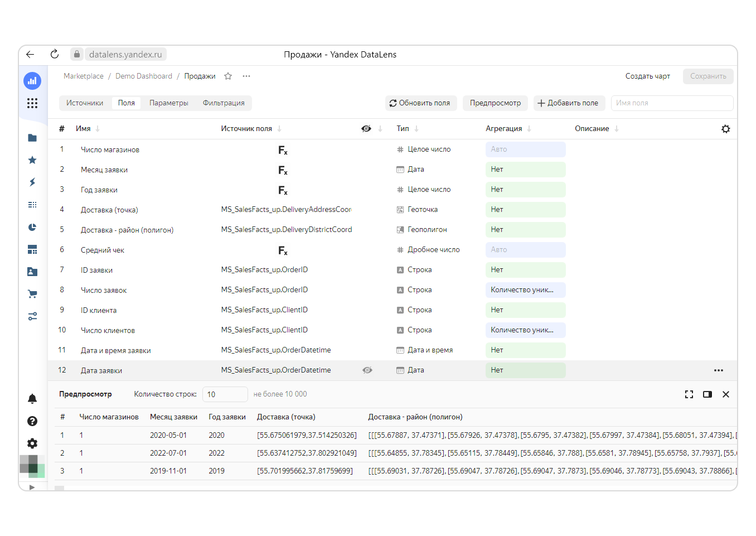Open type dropdown for Доставка (точка)
756x536 pixels.
(418, 210)
